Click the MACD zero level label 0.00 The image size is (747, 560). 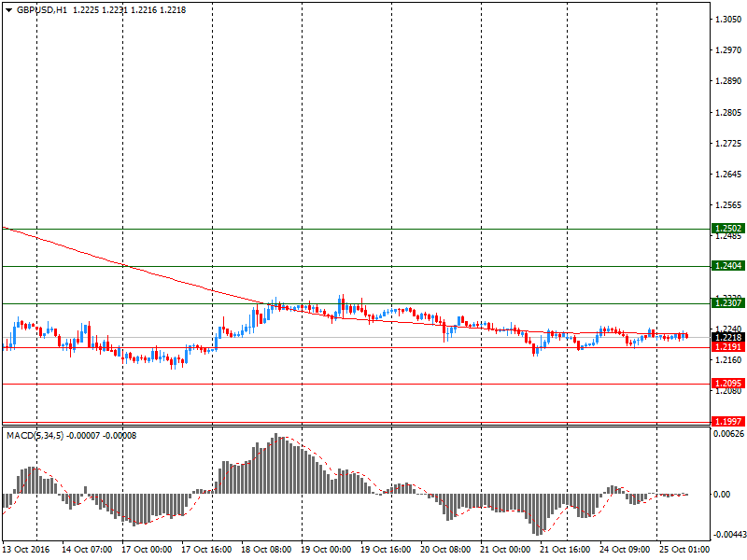[x=722, y=495]
